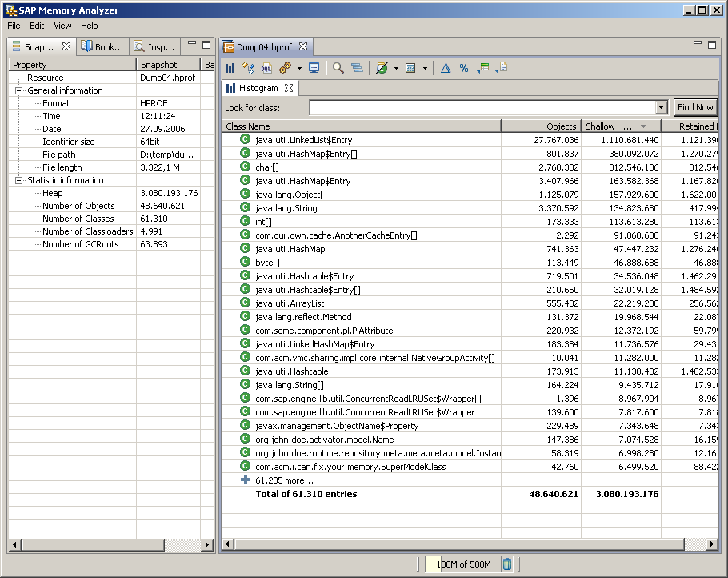Image resolution: width=728 pixels, height=578 pixels.
Task: Click the histogram horizontal scrollbar thumb
Action: (460, 544)
